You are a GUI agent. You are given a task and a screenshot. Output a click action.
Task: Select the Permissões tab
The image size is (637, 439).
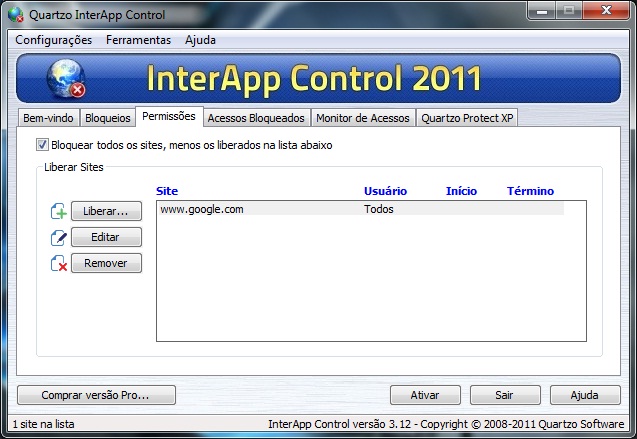click(x=169, y=117)
